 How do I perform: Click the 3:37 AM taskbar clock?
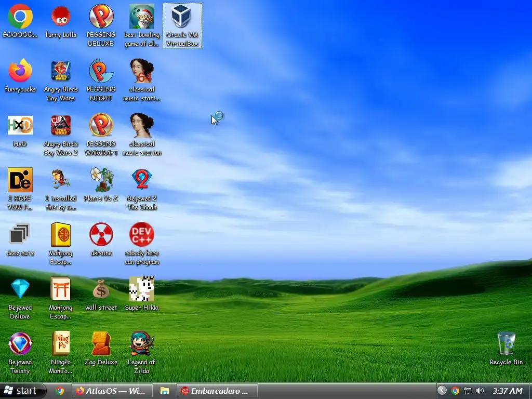click(x=508, y=391)
